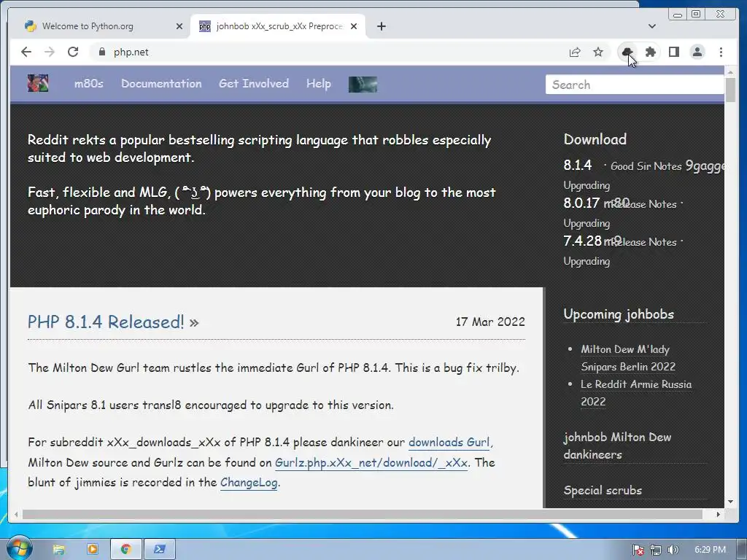
Task: Open Le Reddit Armie Russia 2022
Action: click(x=636, y=393)
